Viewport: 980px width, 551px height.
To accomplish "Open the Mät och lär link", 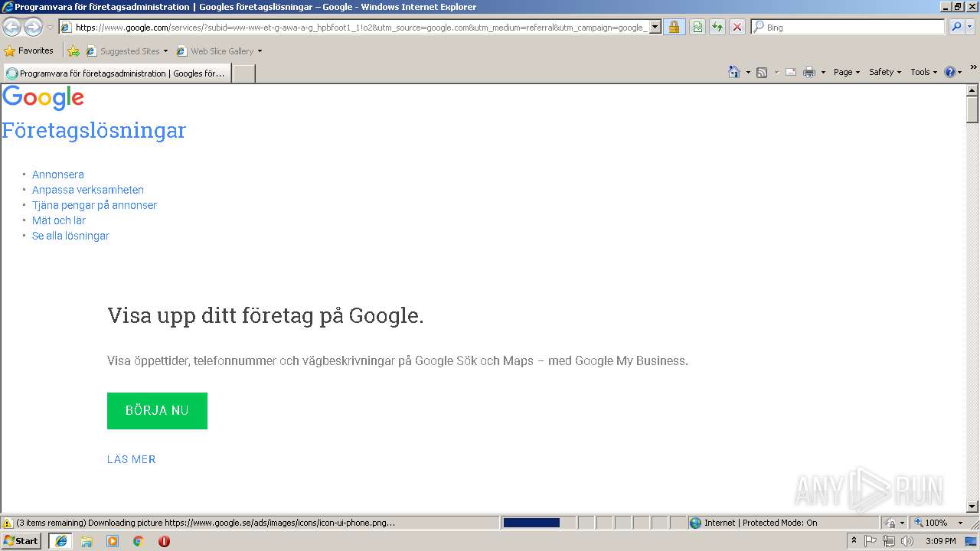I will pyautogui.click(x=59, y=220).
